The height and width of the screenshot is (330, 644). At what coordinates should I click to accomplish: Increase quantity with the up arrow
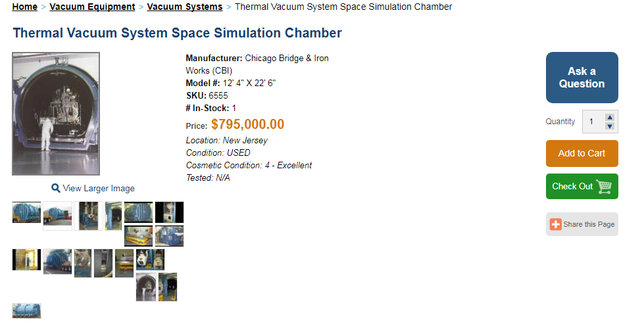(610, 117)
